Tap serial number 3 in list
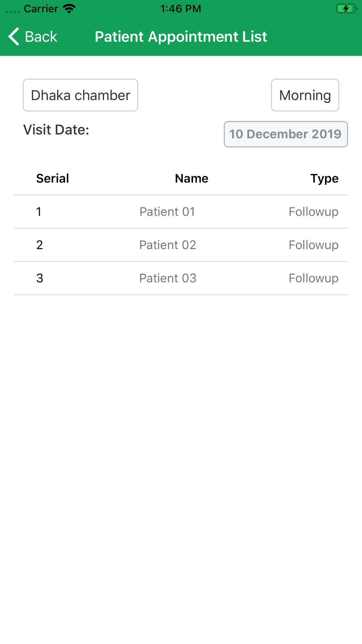Image resolution: width=362 pixels, height=644 pixels. tap(40, 278)
